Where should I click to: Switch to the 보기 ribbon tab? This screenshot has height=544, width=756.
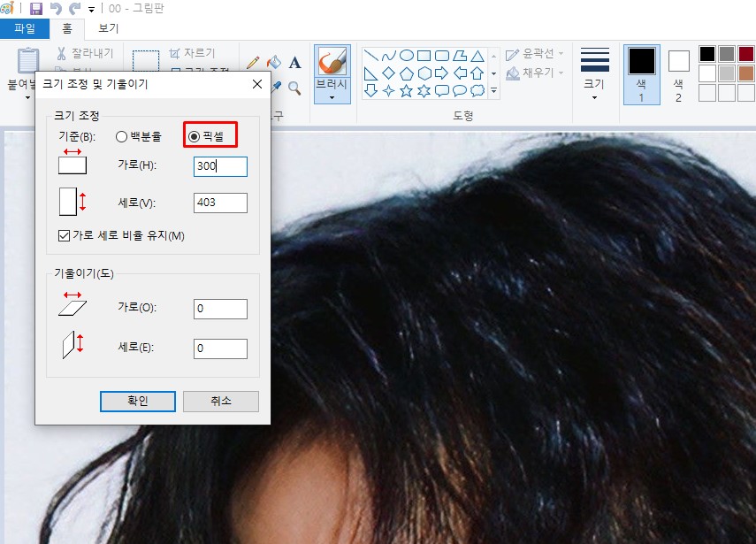[x=109, y=28]
